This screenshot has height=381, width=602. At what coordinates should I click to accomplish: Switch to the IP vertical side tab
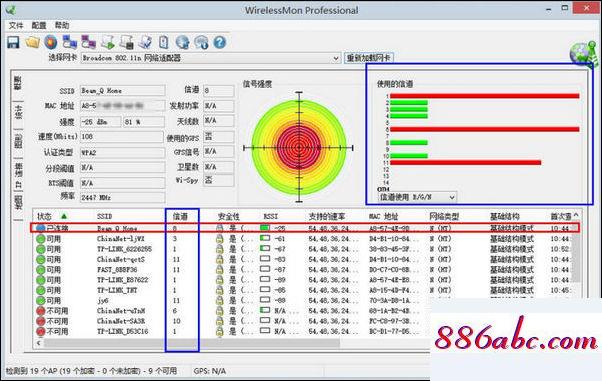[x=18, y=175]
